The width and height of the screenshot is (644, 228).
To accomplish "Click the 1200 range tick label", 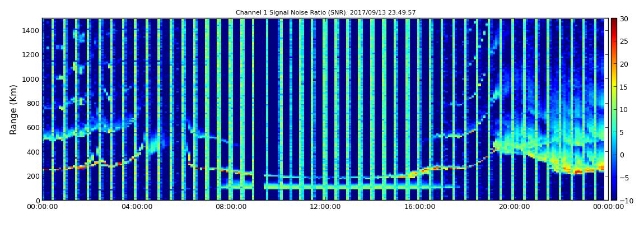I will (x=31, y=55).
